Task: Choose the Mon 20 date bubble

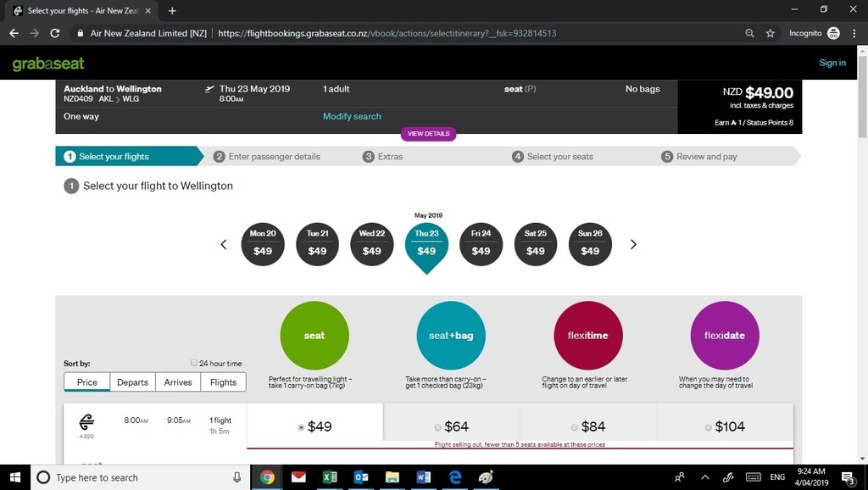Action: [263, 244]
